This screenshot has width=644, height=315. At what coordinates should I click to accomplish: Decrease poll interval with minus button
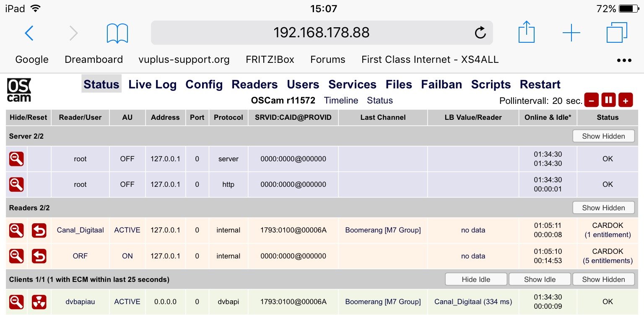591,101
